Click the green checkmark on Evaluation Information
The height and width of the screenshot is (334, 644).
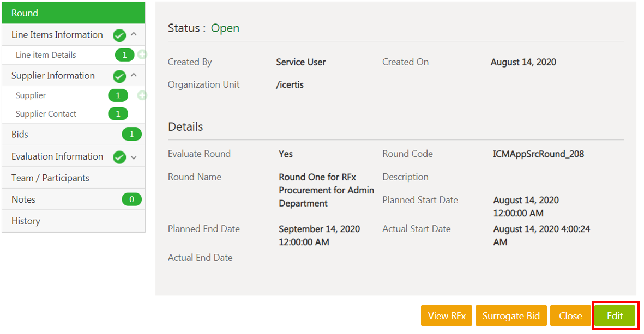[119, 157]
